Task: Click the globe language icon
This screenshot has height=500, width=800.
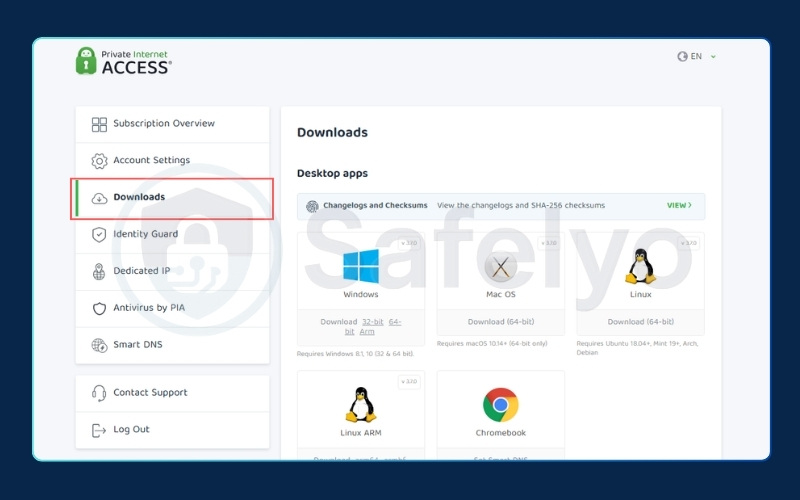Action: click(682, 57)
